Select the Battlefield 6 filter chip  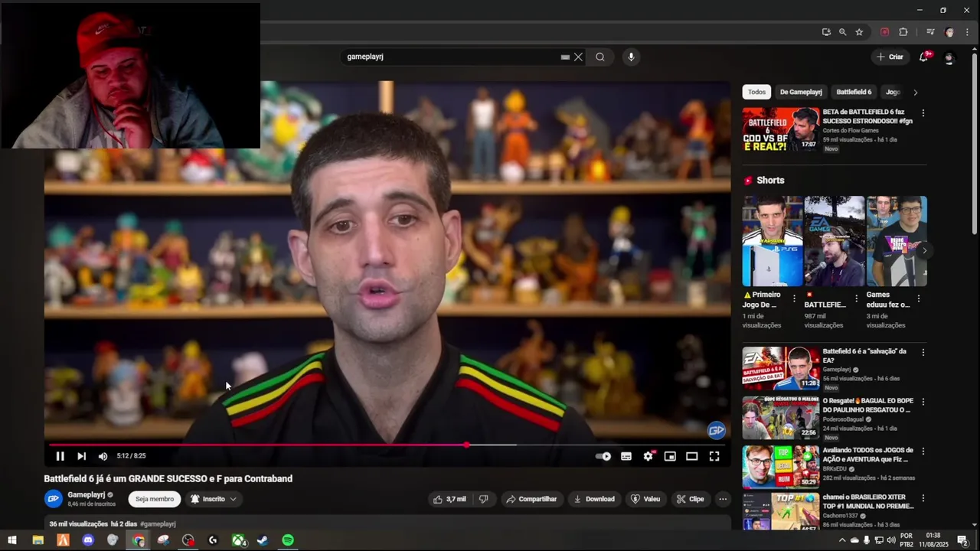point(854,92)
